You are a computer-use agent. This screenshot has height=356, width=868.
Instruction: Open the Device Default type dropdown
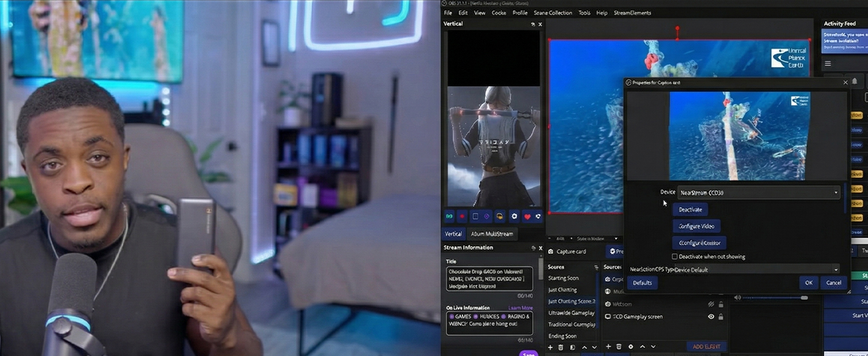pyautogui.click(x=757, y=270)
